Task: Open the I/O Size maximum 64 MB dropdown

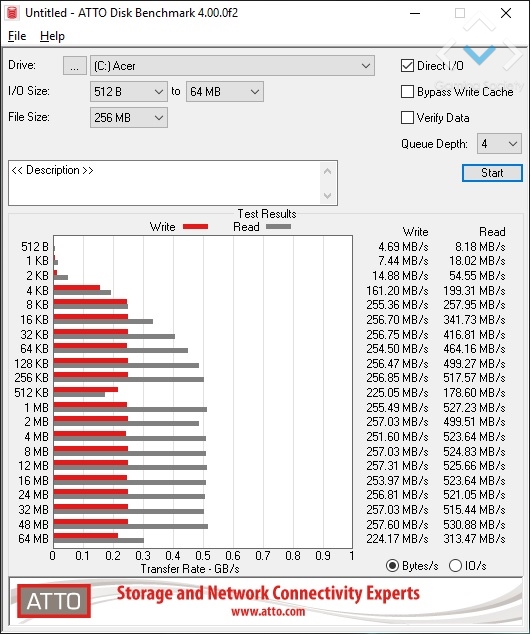Action: (224, 92)
